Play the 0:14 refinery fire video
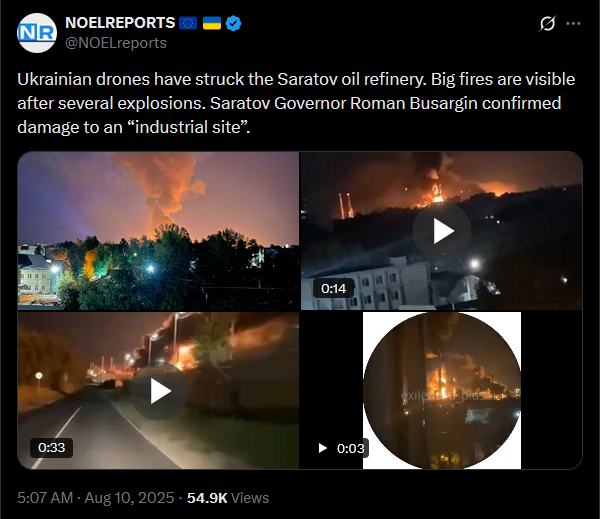 442,231
